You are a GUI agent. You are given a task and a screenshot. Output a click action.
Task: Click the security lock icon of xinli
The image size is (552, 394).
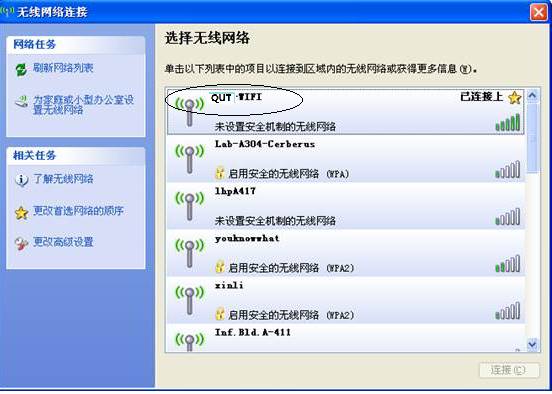point(220,314)
